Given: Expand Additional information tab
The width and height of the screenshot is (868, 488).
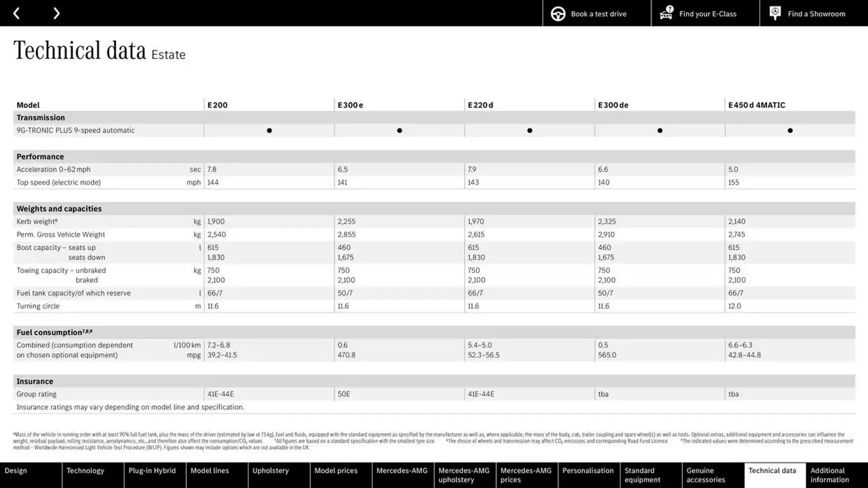Looking at the screenshot, I should coord(830,475).
